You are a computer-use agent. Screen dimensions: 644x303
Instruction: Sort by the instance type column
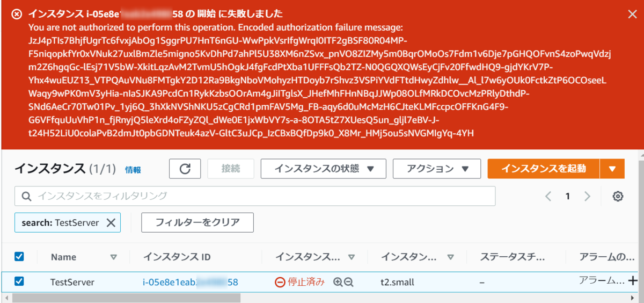coord(450,257)
